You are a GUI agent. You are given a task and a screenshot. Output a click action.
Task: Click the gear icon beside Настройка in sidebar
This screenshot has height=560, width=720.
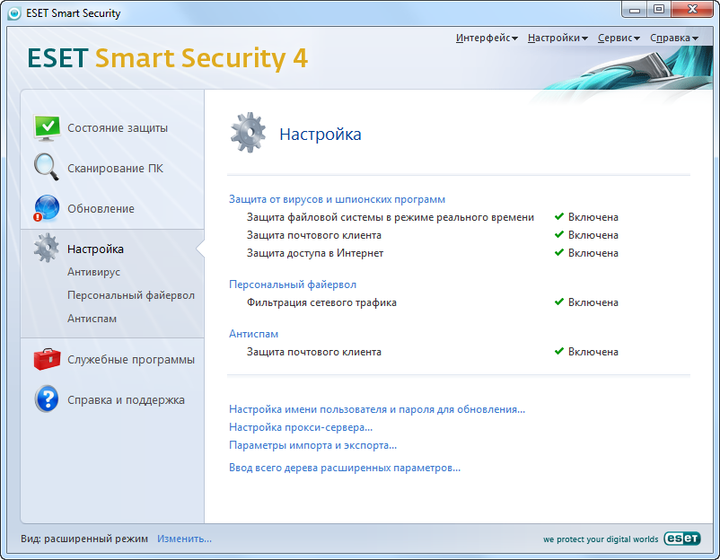[46, 248]
